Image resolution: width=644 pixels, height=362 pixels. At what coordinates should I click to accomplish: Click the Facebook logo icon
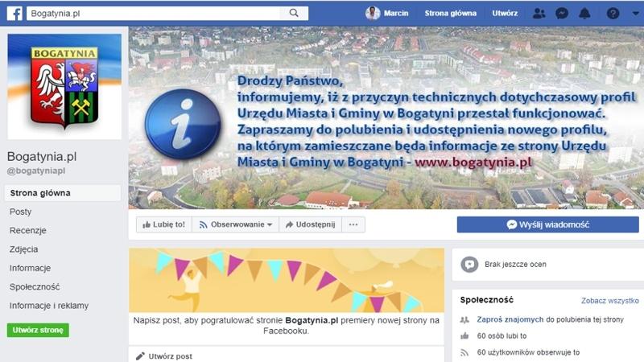click(x=14, y=13)
